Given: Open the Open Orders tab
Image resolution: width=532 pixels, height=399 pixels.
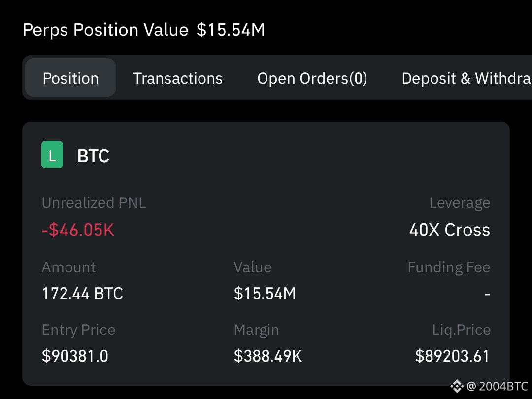Looking at the screenshot, I should (312, 78).
